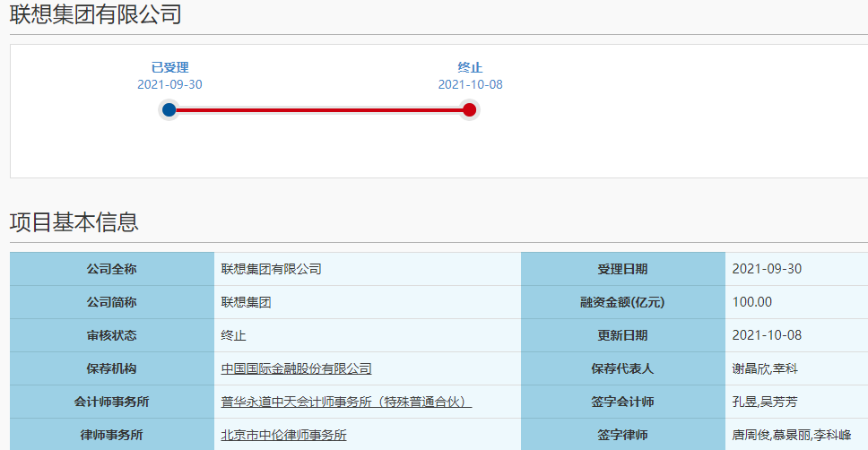Click the blue 已受理 timeline dot
The width and height of the screenshot is (868, 450).
(x=169, y=109)
